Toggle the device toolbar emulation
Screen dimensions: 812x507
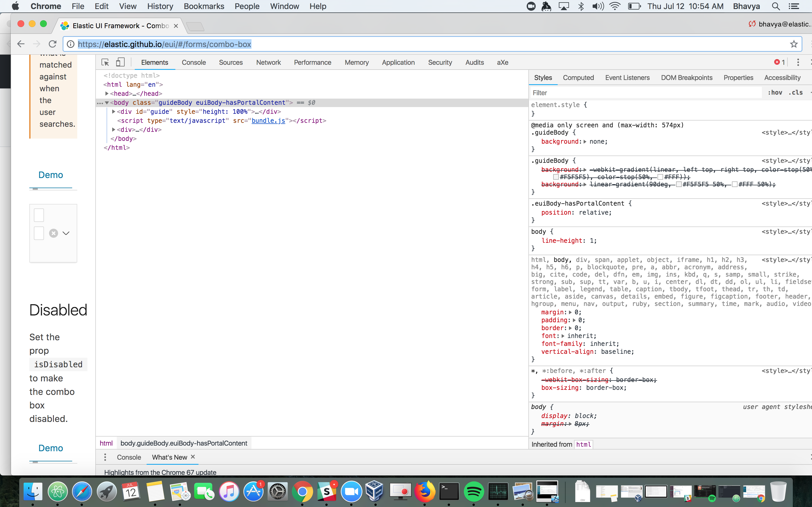click(120, 62)
